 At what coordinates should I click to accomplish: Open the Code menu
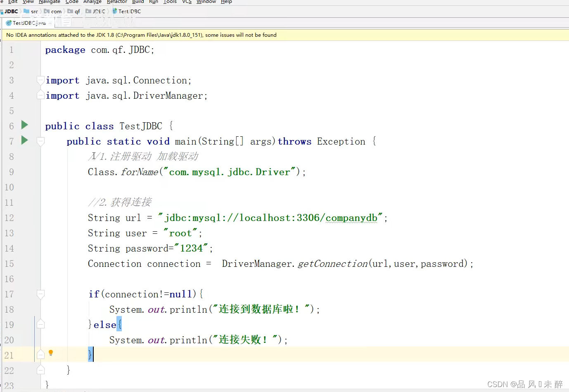click(72, 2)
